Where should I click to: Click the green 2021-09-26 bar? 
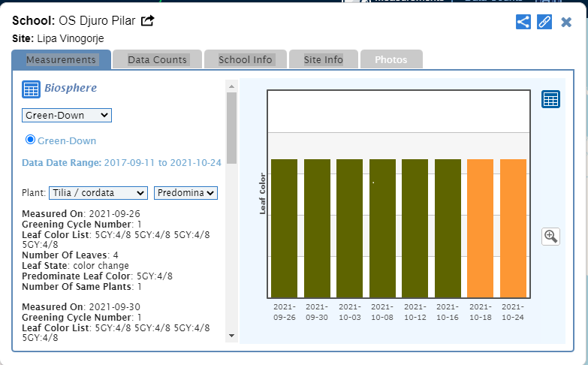click(x=284, y=228)
